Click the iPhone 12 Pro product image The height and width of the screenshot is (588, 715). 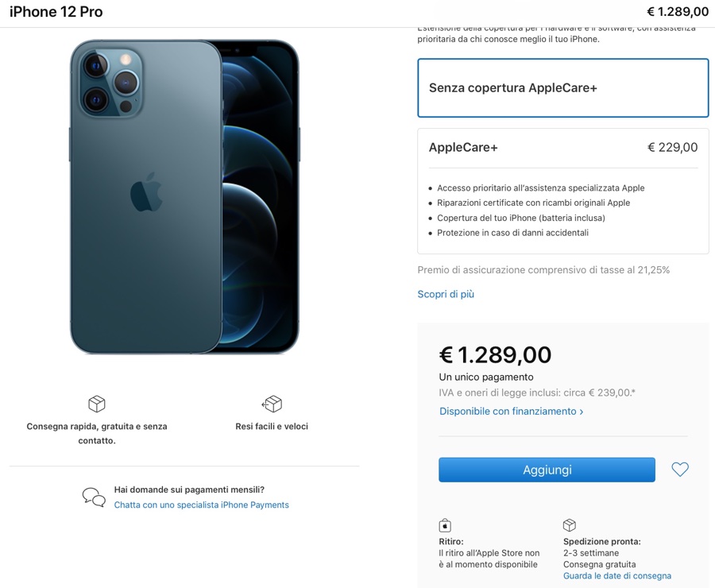[184, 196]
